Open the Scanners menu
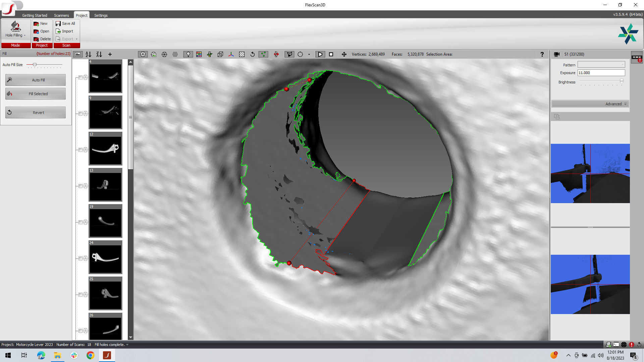 point(61,15)
